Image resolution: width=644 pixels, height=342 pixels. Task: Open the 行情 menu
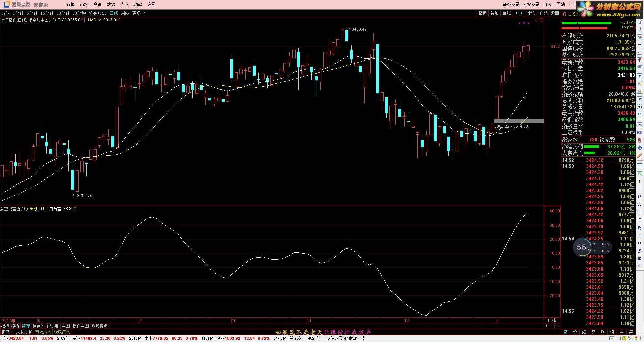point(70,4)
